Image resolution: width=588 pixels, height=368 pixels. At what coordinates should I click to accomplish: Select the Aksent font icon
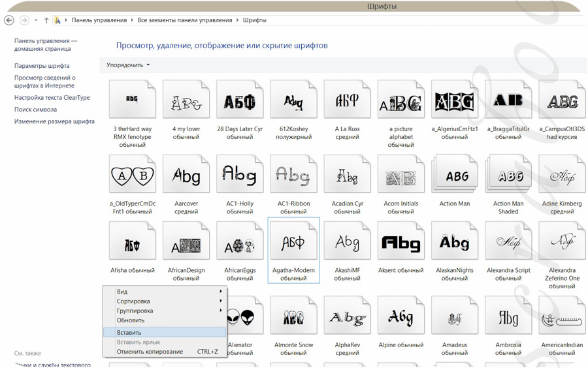coord(401,241)
